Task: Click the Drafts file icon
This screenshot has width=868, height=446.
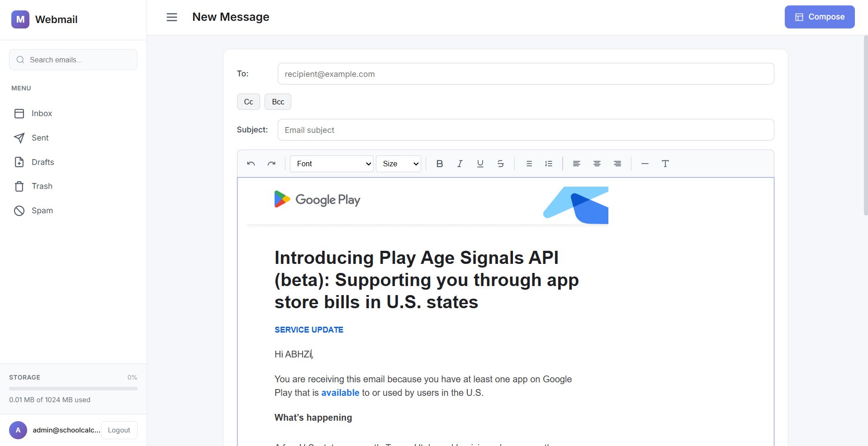Action: coord(19,162)
